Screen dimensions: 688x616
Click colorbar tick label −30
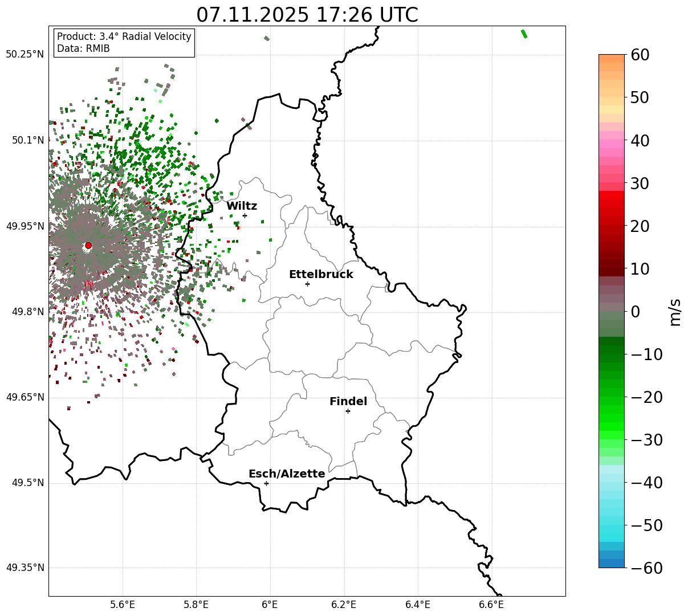(x=646, y=440)
